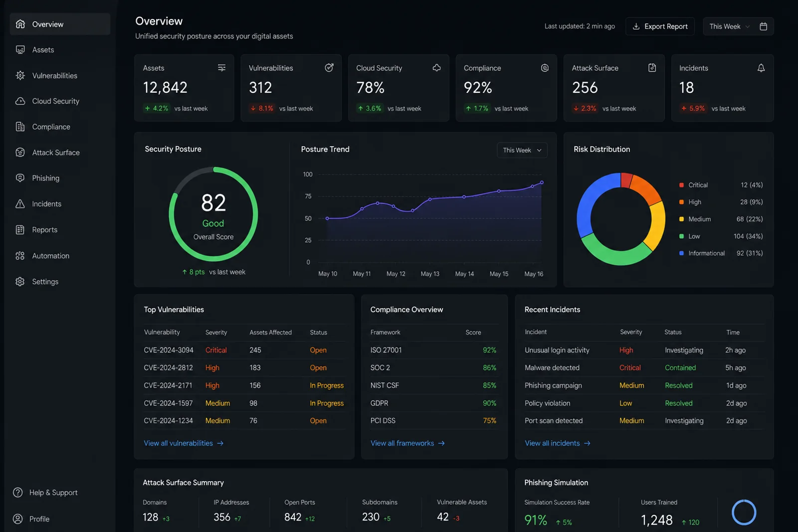Click the Vulnerabilities bug icon in sidebar
This screenshot has width=798, height=532.
point(20,75)
